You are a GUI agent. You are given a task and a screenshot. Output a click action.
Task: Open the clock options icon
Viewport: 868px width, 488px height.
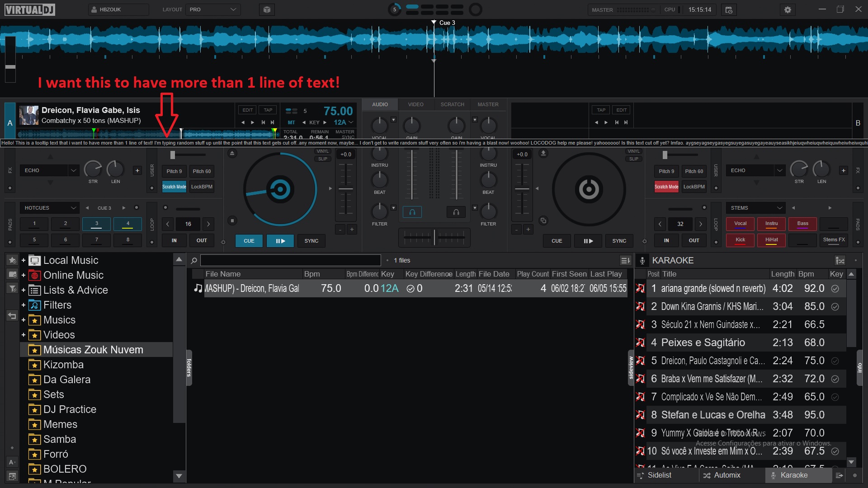coord(729,9)
